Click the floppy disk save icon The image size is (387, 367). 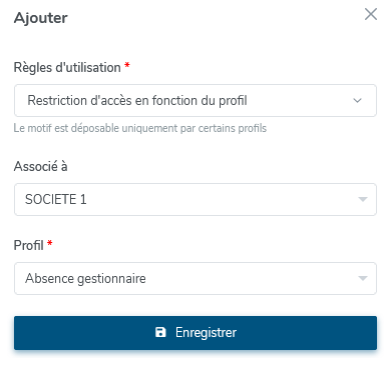(x=161, y=332)
